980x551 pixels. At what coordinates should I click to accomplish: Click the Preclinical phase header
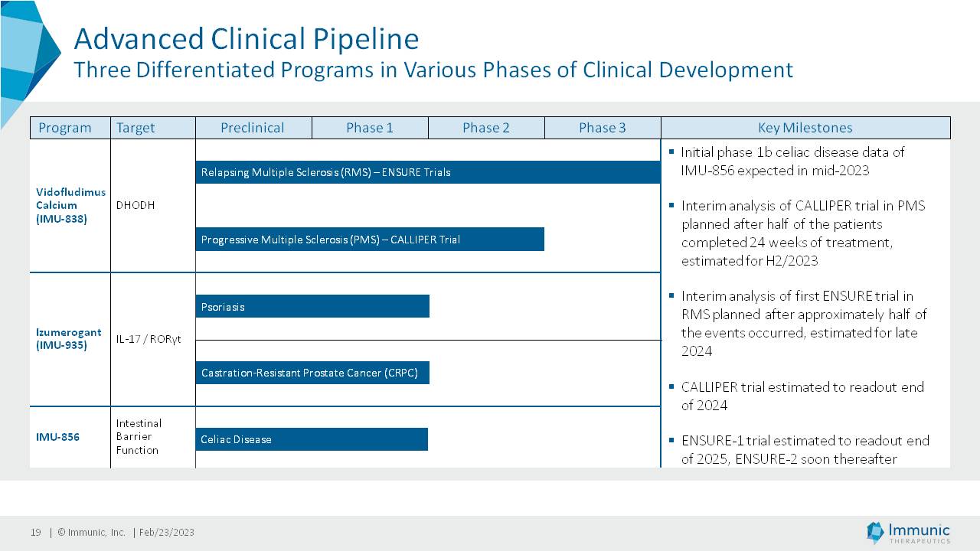point(253,128)
